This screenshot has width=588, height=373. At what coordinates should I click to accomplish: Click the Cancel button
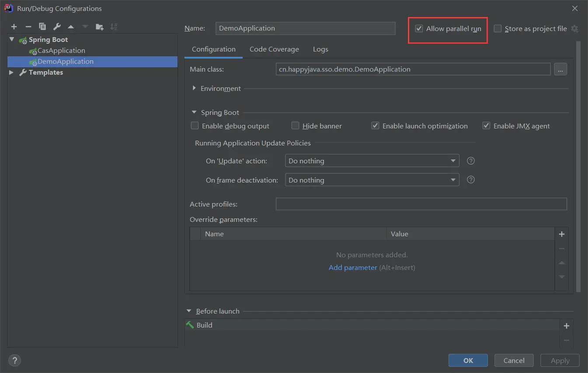tap(514, 360)
